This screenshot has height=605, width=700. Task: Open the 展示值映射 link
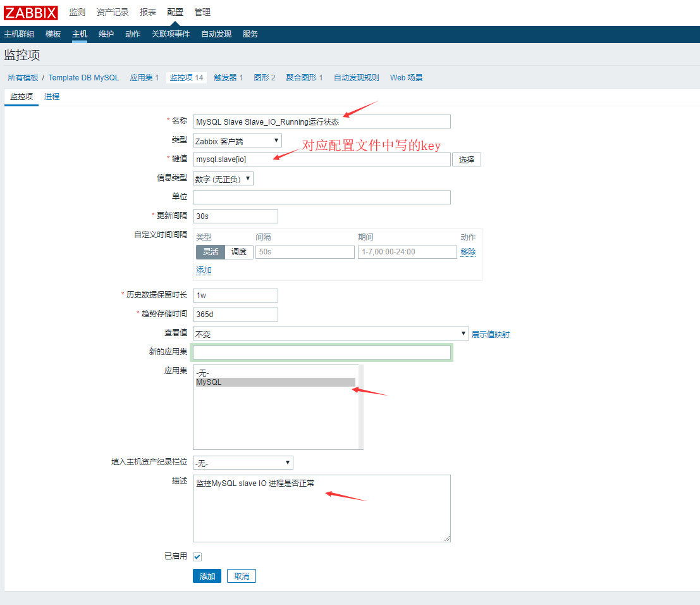click(490, 334)
